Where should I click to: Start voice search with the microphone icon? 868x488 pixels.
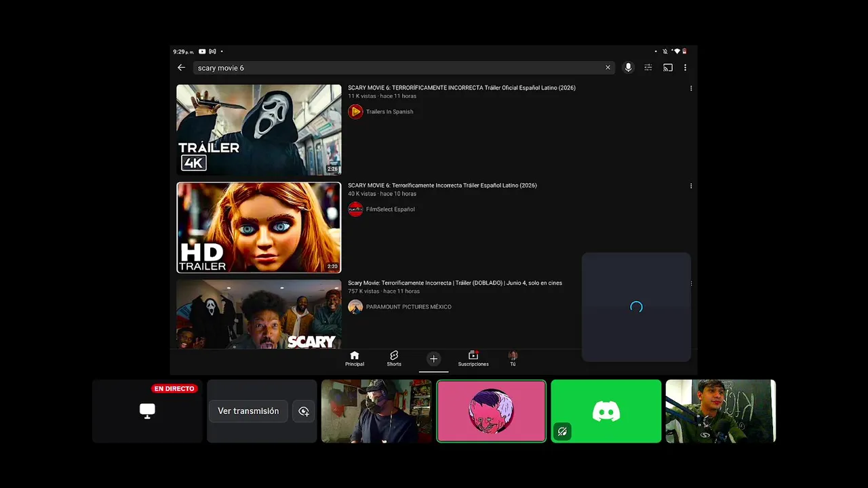tap(628, 68)
